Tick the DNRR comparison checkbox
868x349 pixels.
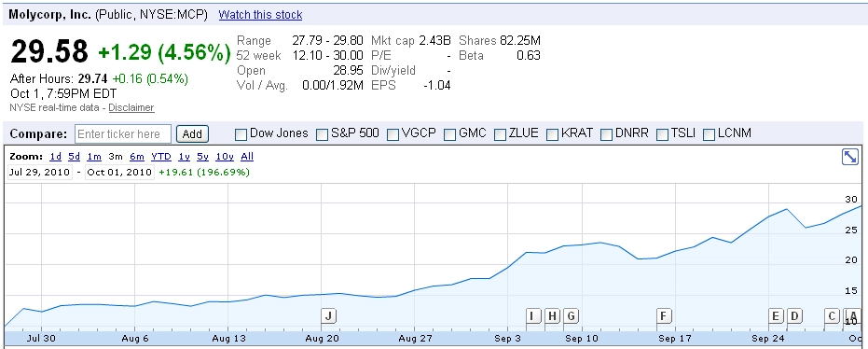pos(607,134)
